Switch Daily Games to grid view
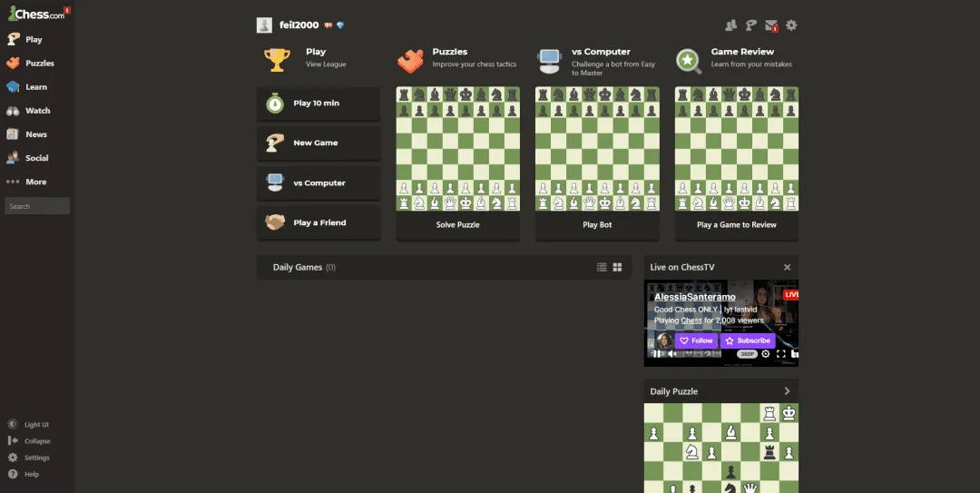Image resolution: width=980 pixels, height=493 pixels. coord(618,267)
